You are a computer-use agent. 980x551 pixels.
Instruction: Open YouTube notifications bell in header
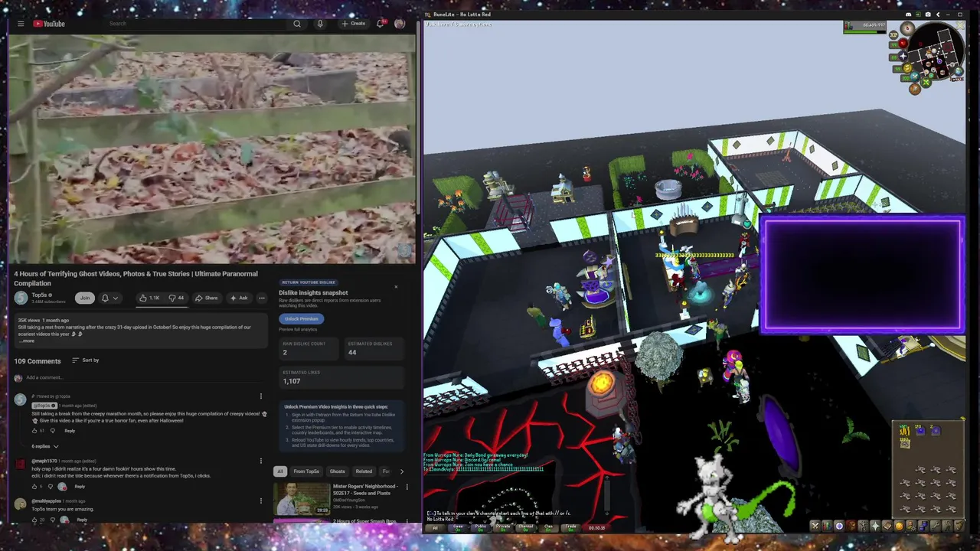point(380,24)
